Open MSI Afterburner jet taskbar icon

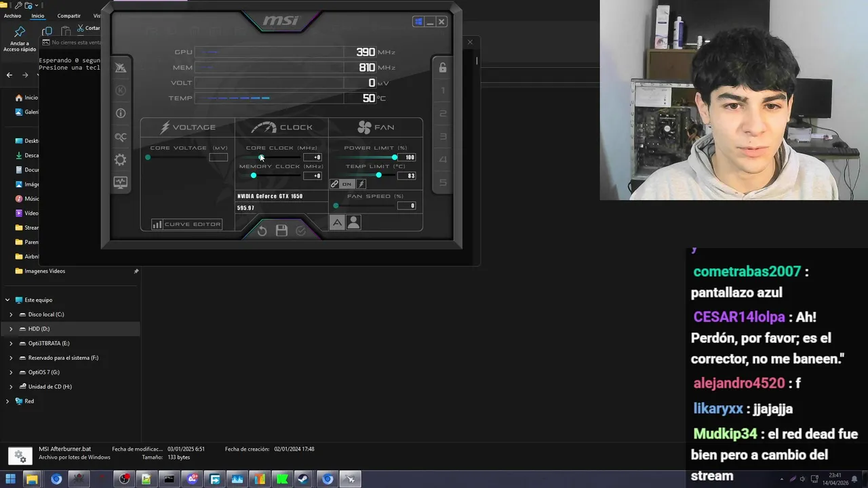[350, 479]
